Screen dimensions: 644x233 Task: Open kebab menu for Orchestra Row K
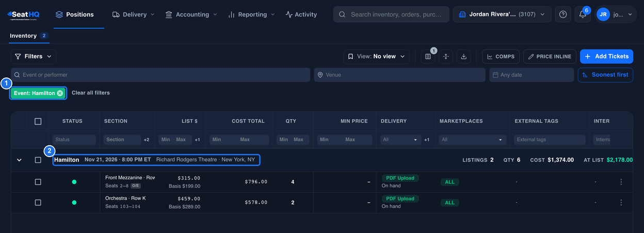(621, 203)
